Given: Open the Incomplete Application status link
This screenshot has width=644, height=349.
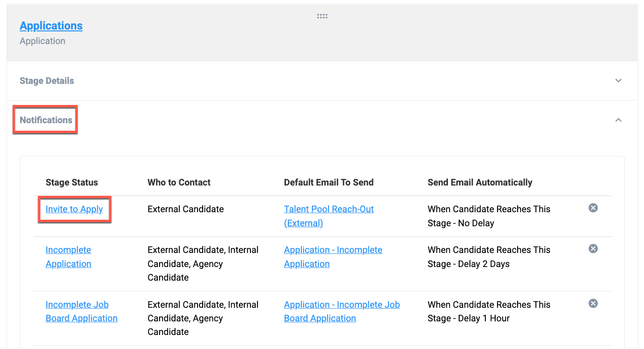Looking at the screenshot, I should pyautogui.click(x=68, y=257).
